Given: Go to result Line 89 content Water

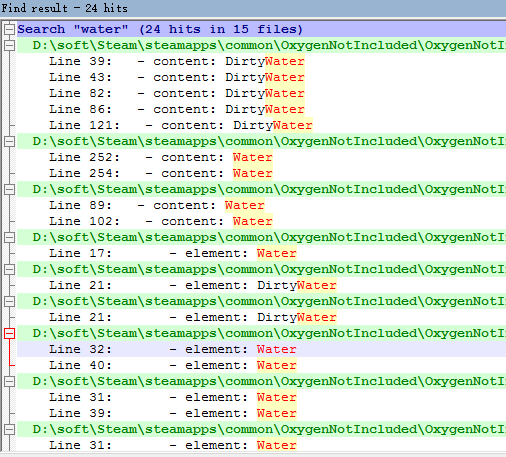Looking at the screenshot, I should point(261,205).
